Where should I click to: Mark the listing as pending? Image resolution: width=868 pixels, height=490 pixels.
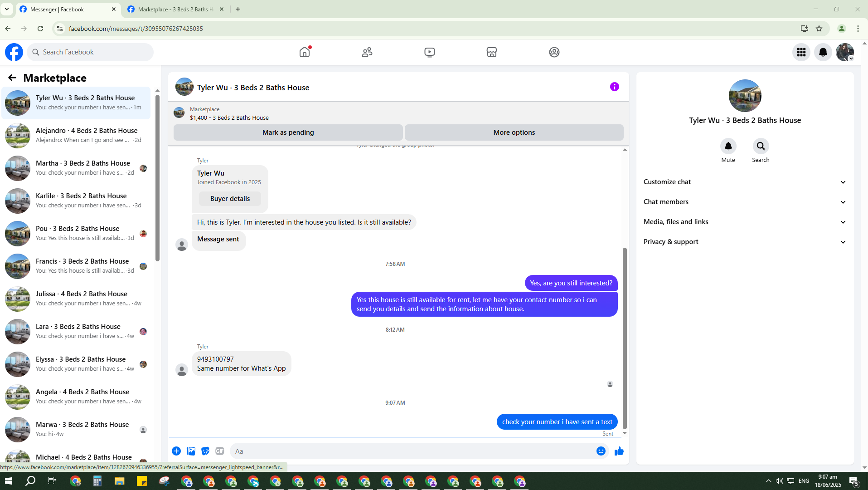(x=288, y=132)
